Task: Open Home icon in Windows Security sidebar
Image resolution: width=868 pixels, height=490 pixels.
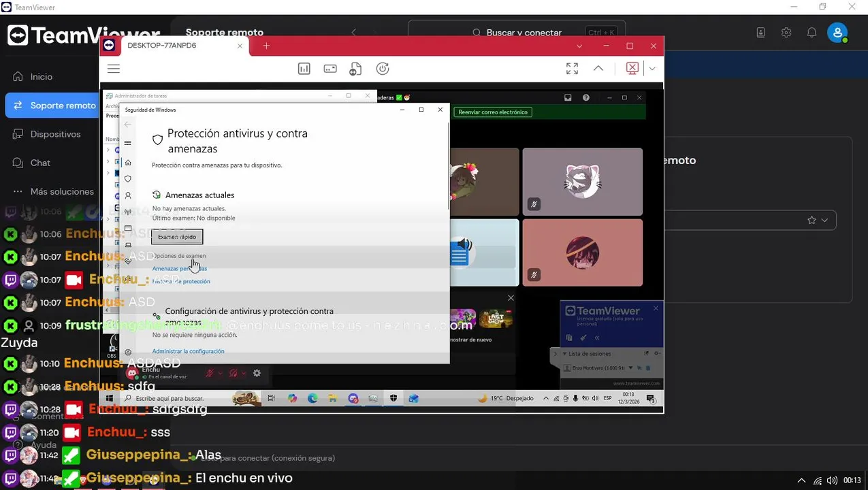Action: [127, 163]
